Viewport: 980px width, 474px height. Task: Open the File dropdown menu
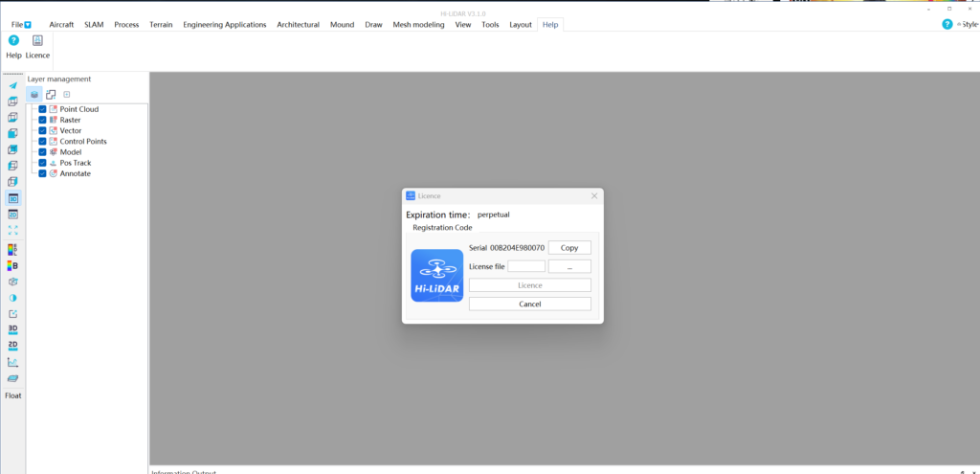pos(21,24)
